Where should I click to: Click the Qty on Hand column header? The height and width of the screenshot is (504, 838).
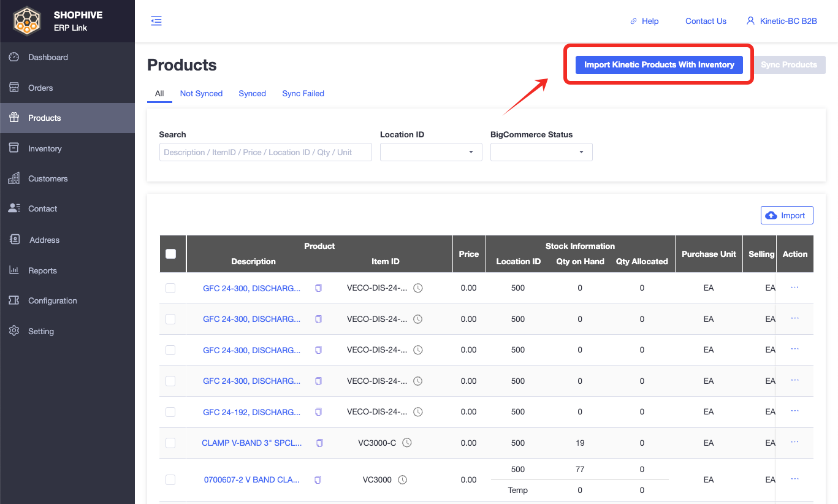coord(580,261)
